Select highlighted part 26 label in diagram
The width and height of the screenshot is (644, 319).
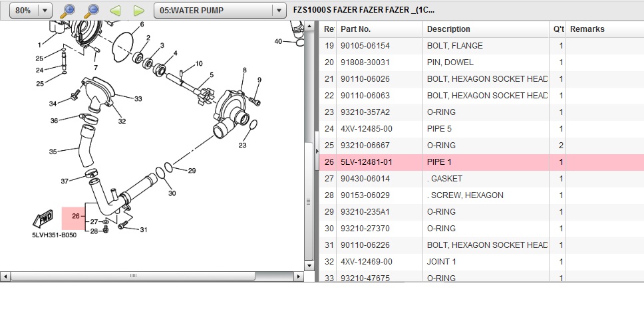[75, 216]
